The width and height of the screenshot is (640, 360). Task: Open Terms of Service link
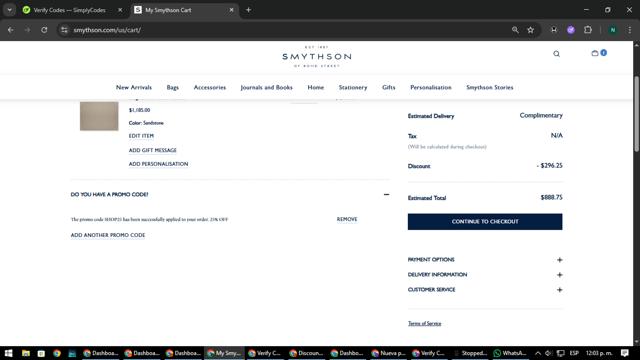(424, 323)
